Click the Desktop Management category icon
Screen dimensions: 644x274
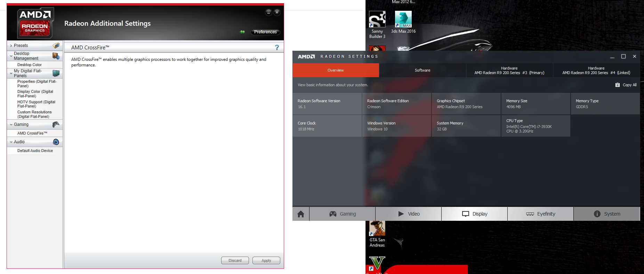click(56, 56)
